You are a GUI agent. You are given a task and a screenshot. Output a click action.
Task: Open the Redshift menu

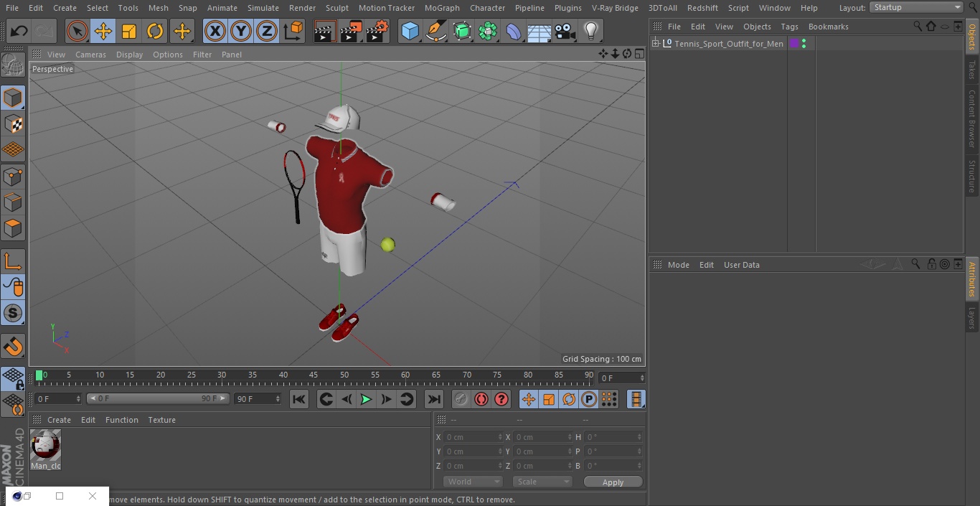tap(702, 8)
